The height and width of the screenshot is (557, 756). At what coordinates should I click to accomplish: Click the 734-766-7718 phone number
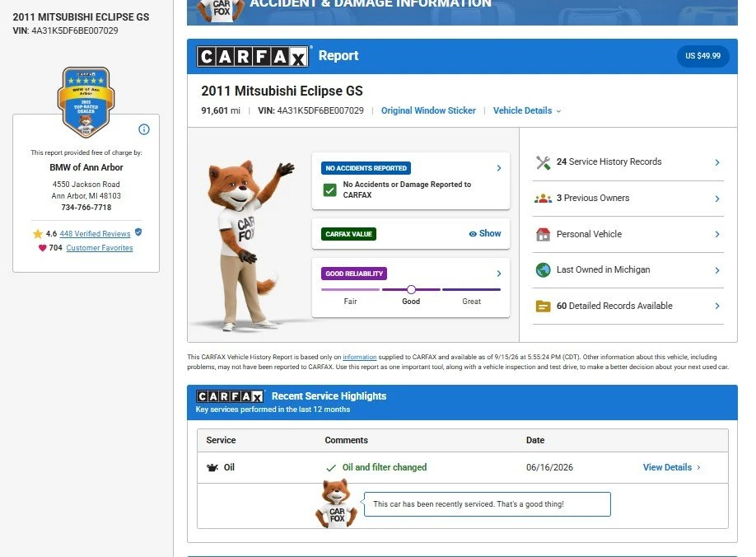point(86,208)
